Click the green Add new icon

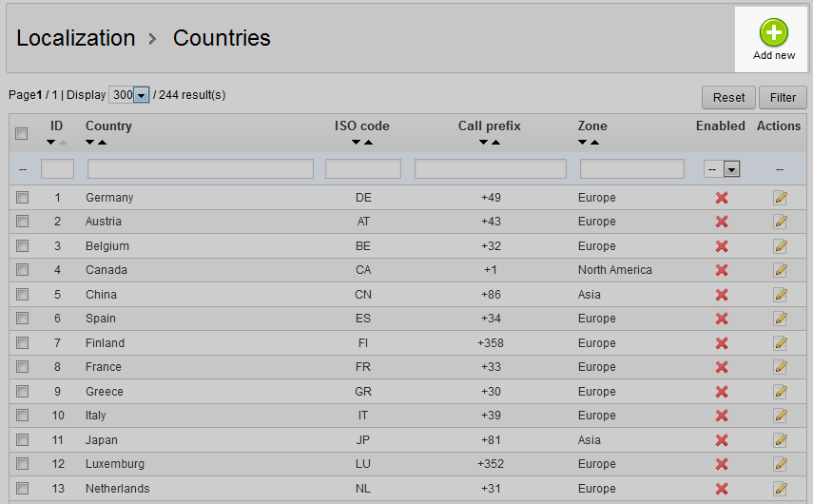click(773, 33)
